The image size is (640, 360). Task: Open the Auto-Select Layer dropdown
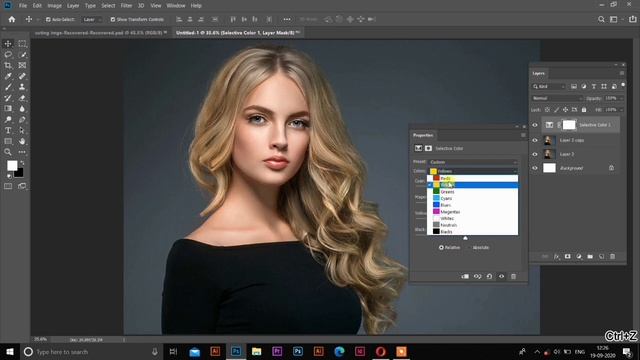[92, 19]
